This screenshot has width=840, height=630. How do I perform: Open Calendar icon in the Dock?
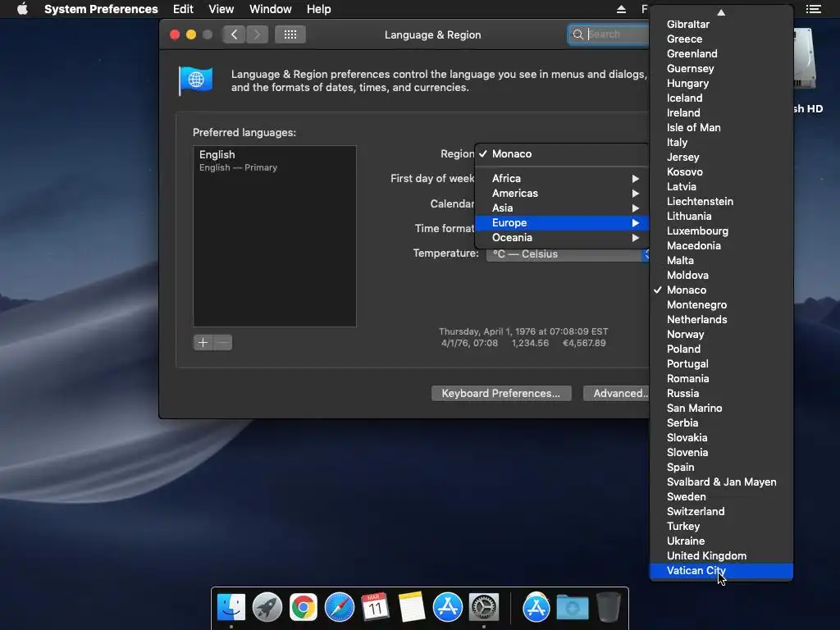coord(375,607)
